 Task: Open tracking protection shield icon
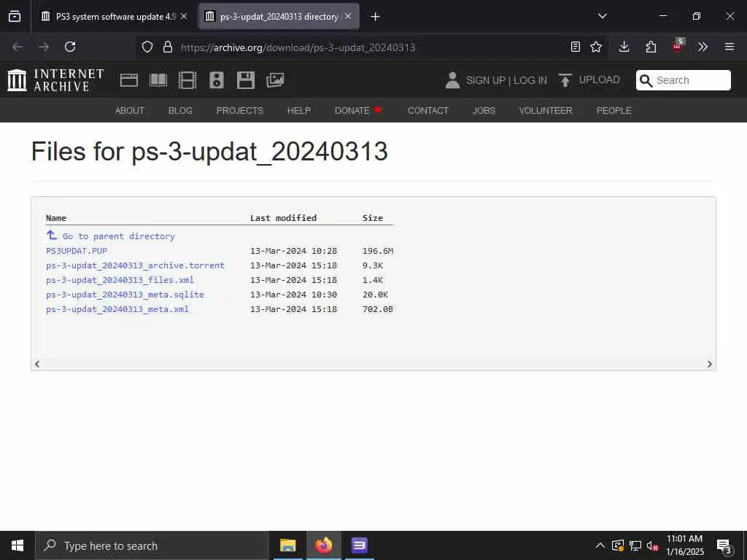click(147, 47)
